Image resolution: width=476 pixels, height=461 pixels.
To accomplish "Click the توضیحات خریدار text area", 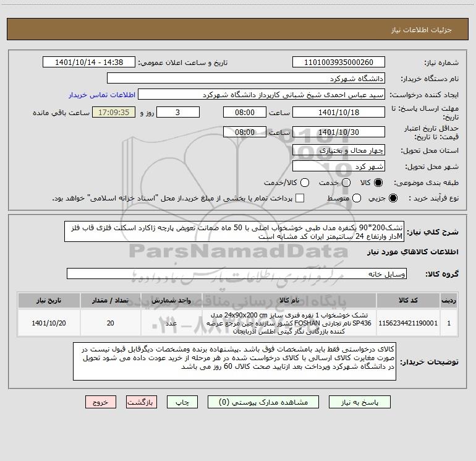I will [x=234, y=361].
